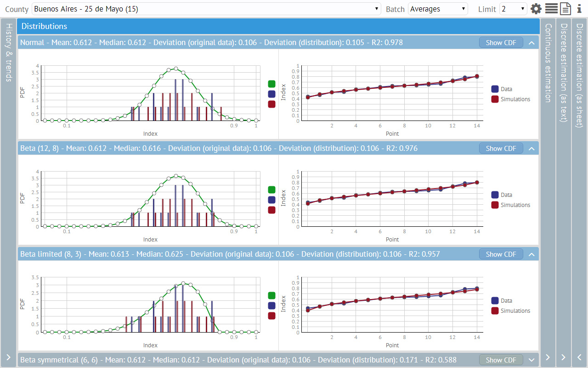Expand Continuous estimation panel arrow
This screenshot has width=588, height=368.
[x=548, y=357]
